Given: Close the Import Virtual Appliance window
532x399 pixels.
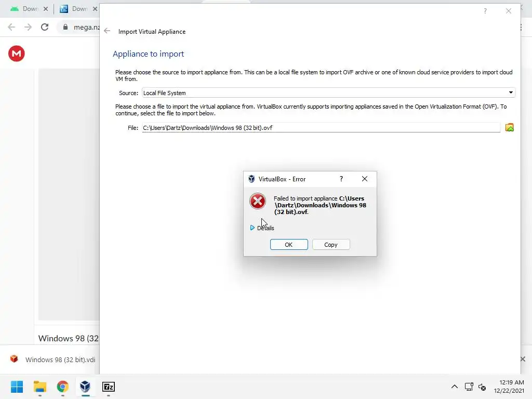Looking at the screenshot, I should click(508, 11).
